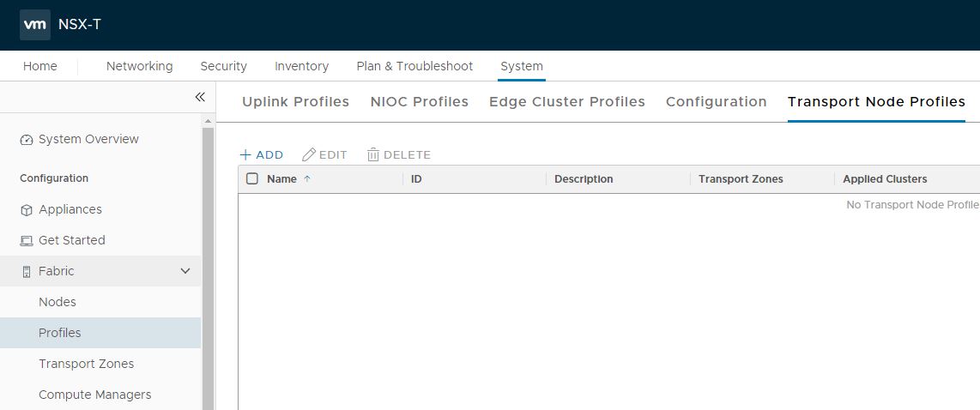This screenshot has height=410, width=980.
Task: Click the ID column header
Action: [x=416, y=179]
